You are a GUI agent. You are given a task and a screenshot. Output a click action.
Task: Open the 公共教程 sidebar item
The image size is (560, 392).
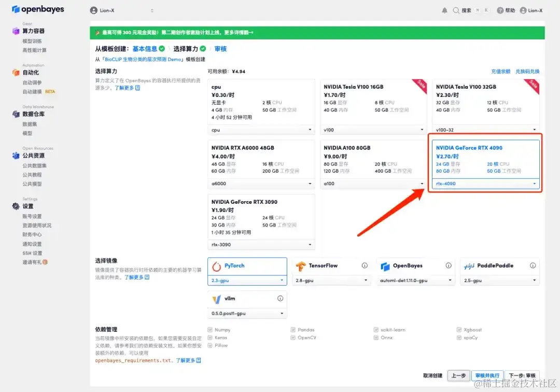(32, 175)
